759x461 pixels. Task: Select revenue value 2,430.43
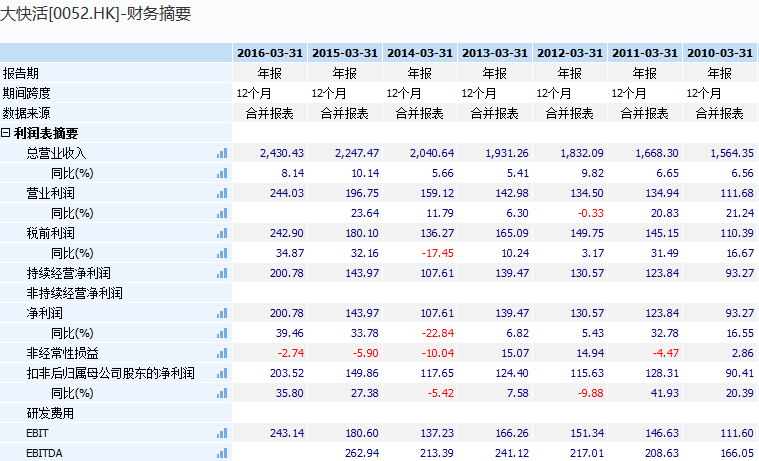(282, 154)
